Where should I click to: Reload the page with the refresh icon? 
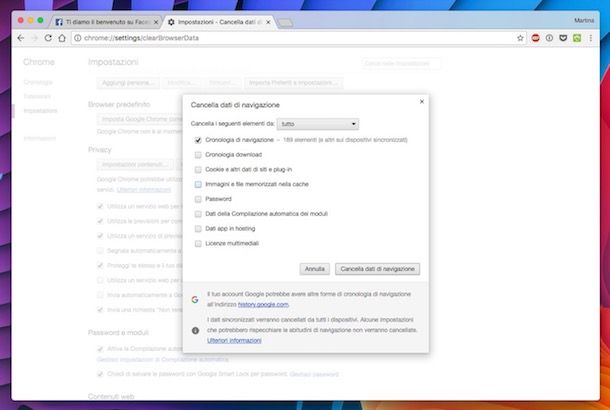[x=48, y=38]
